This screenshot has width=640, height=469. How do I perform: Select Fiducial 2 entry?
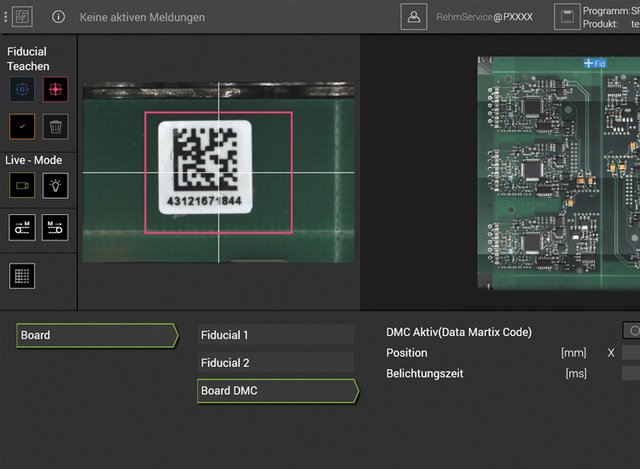point(276,363)
